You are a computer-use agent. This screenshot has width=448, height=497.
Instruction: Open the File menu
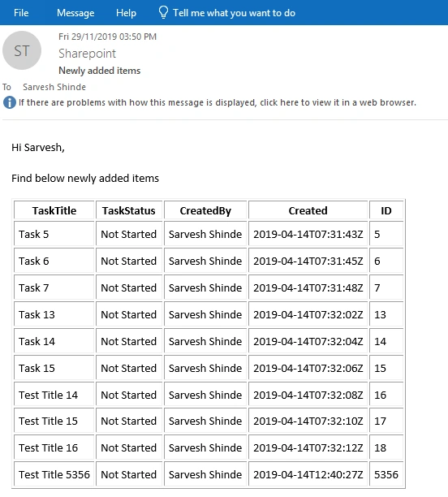tap(21, 13)
